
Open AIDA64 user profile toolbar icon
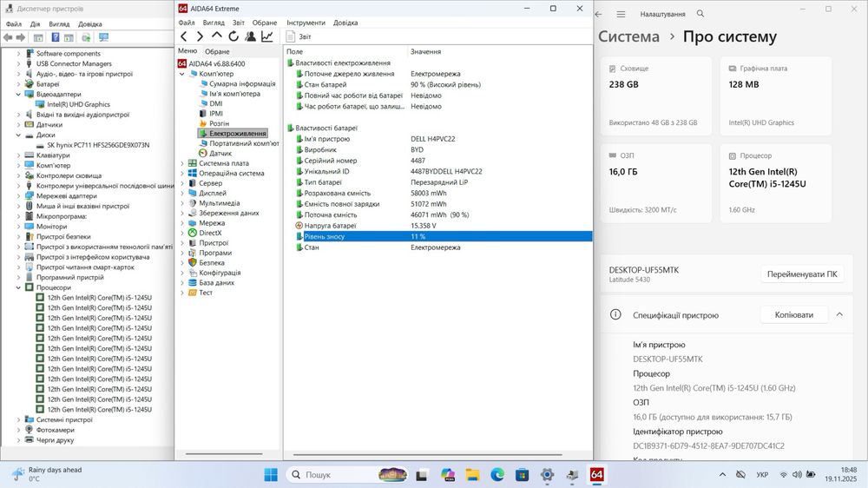[x=250, y=36]
